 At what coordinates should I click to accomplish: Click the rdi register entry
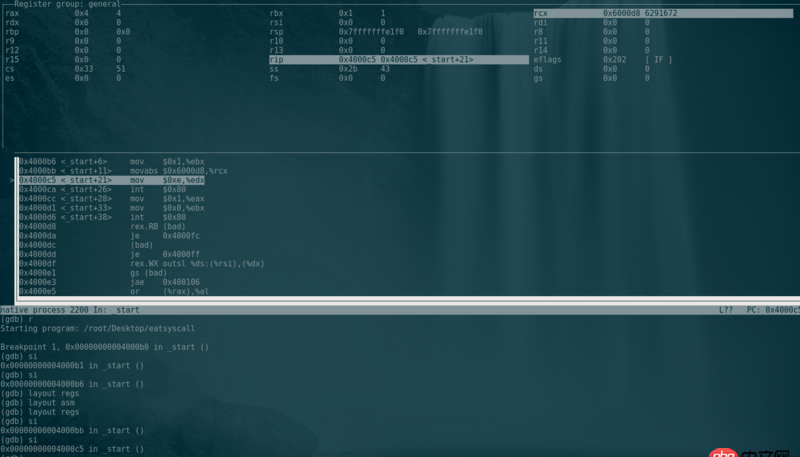point(592,22)
